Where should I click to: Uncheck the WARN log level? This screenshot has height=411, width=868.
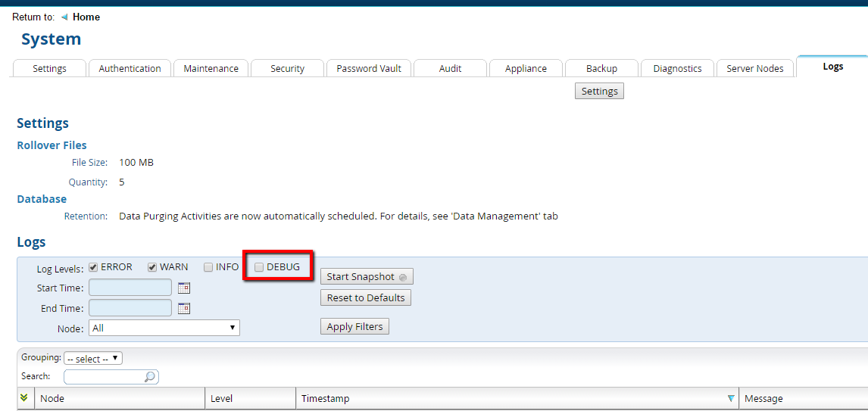152,267
